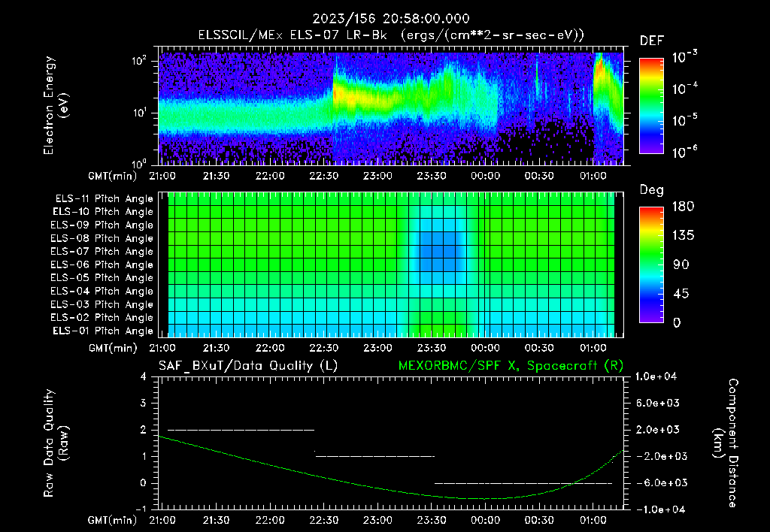Select the ELS-09 Pitch Angle row label

(x=102, y=225)
